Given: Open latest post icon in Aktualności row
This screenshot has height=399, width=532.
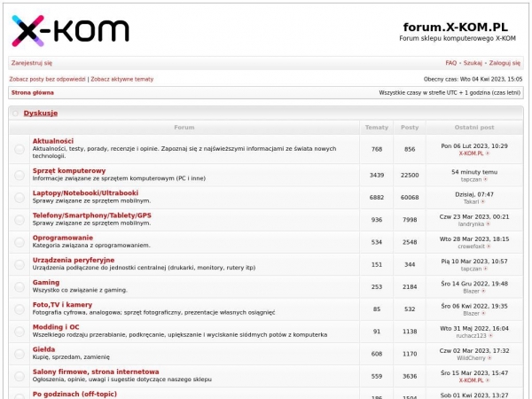Looking at the screenshot, I should [488, 153].
